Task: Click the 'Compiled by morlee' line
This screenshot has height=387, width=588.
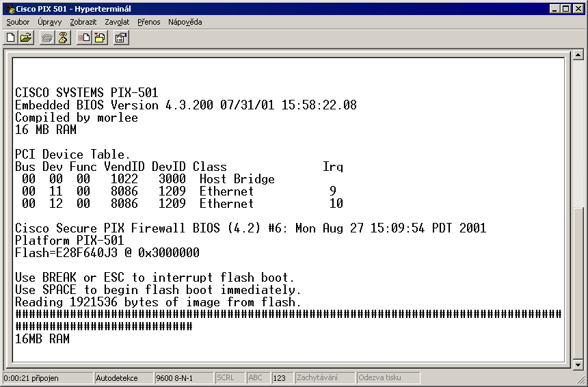Action: pyautogui.click(x=77, y=118)
